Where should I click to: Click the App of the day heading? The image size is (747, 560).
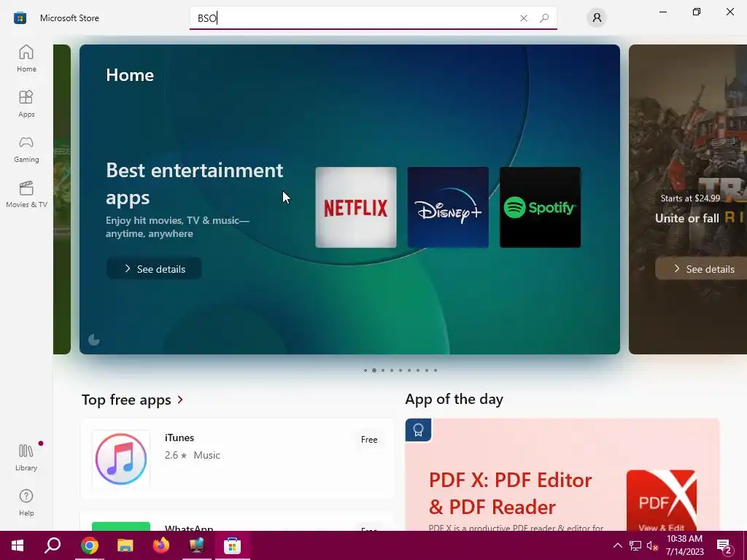pyautogui.click(x=454, y=399)
